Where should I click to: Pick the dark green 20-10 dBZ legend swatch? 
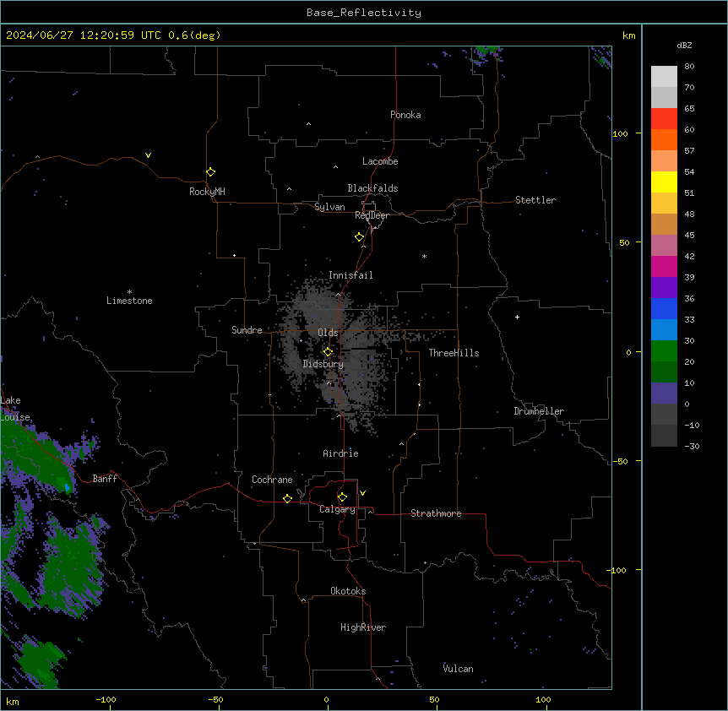click(664, 372)
